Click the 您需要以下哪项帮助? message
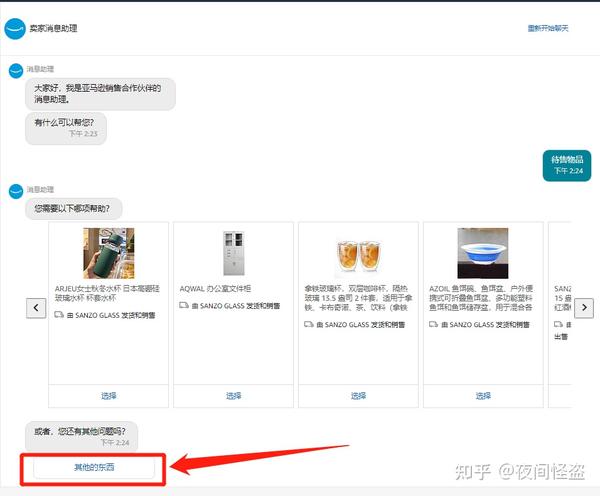The height and width of the screenshot is (496, 600). (73, 209)
